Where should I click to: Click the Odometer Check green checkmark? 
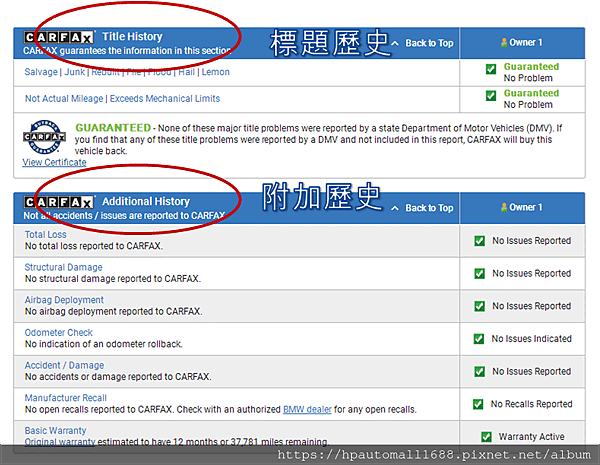point(479,339)
